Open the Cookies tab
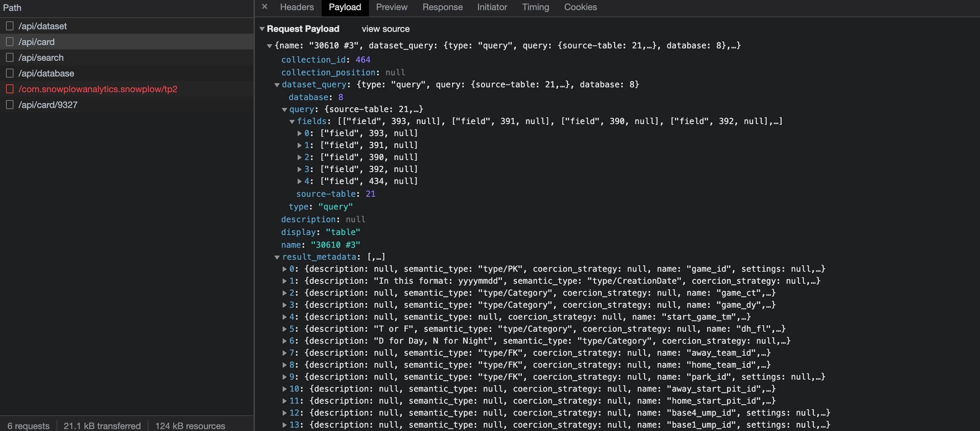 (580, 7)
